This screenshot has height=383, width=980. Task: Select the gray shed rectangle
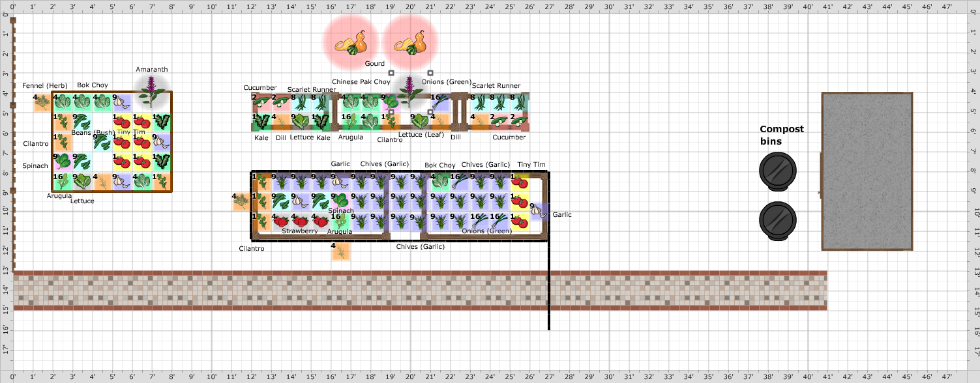tap(867, 171)
